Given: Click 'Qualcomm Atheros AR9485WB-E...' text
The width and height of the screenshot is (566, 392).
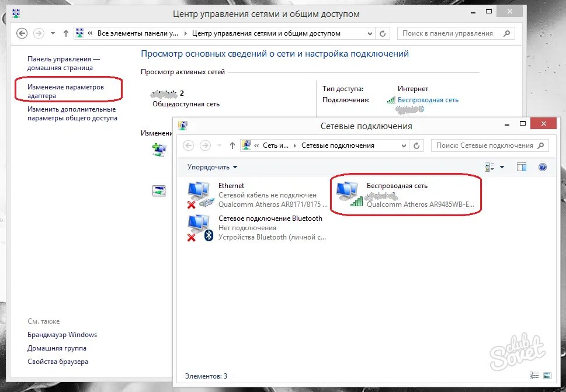Looking at the screenshot, I should [421, 204].
